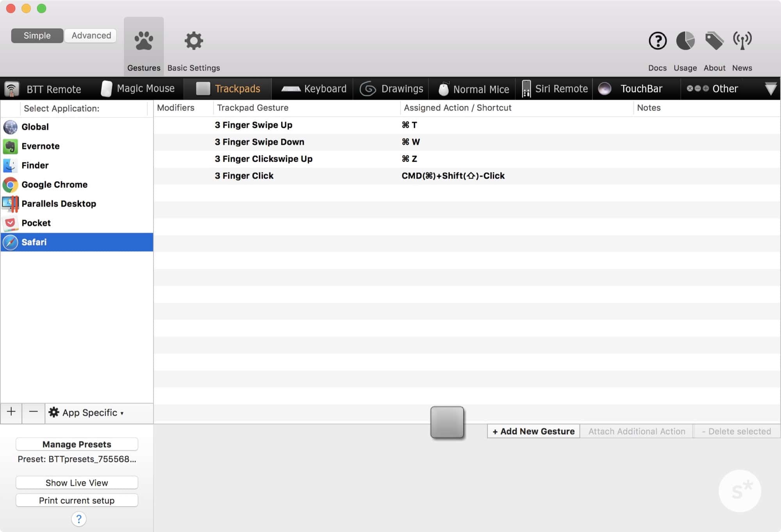
Task: Switch to Advanced mode
Action: click(x=91, y=36)
